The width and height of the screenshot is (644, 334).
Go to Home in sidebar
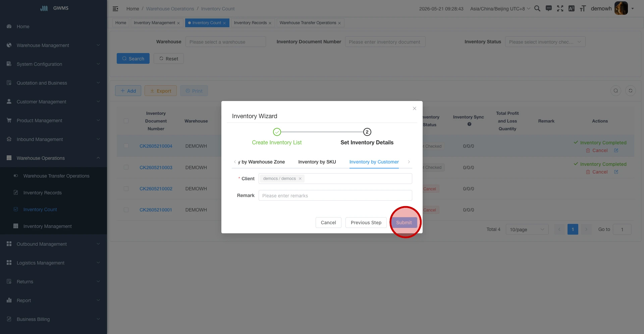(x=53, y=27)
